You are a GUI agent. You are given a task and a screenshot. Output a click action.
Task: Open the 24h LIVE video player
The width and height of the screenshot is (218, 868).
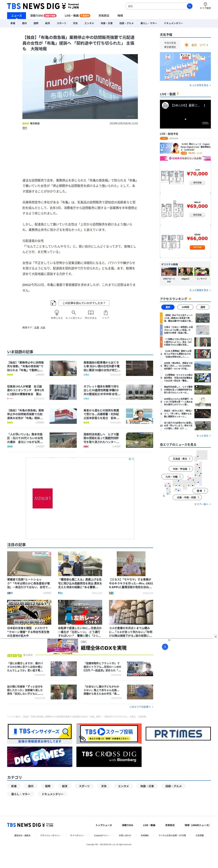[x=185, y=114]
